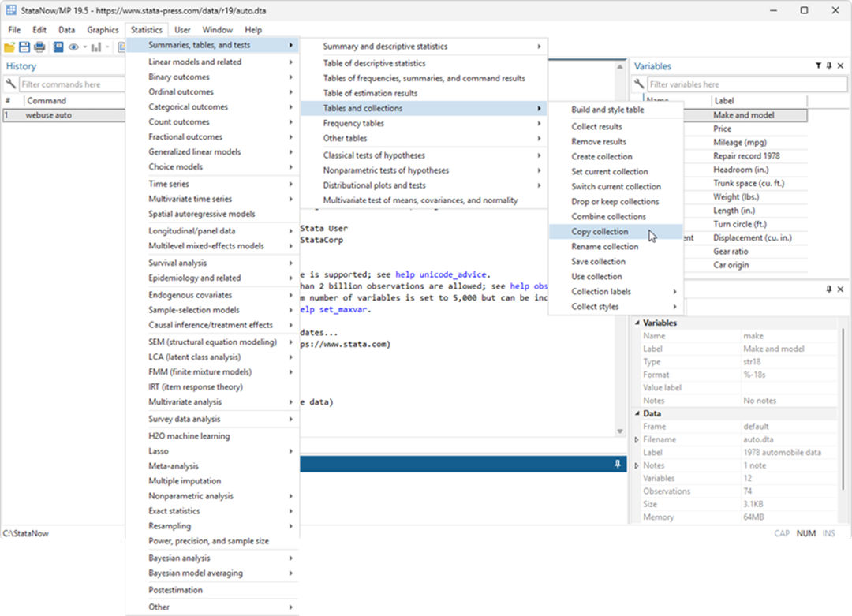The image size is (852, 616).
Task: Click the Results window scroll up arrow
Action: tap(619, 67)
